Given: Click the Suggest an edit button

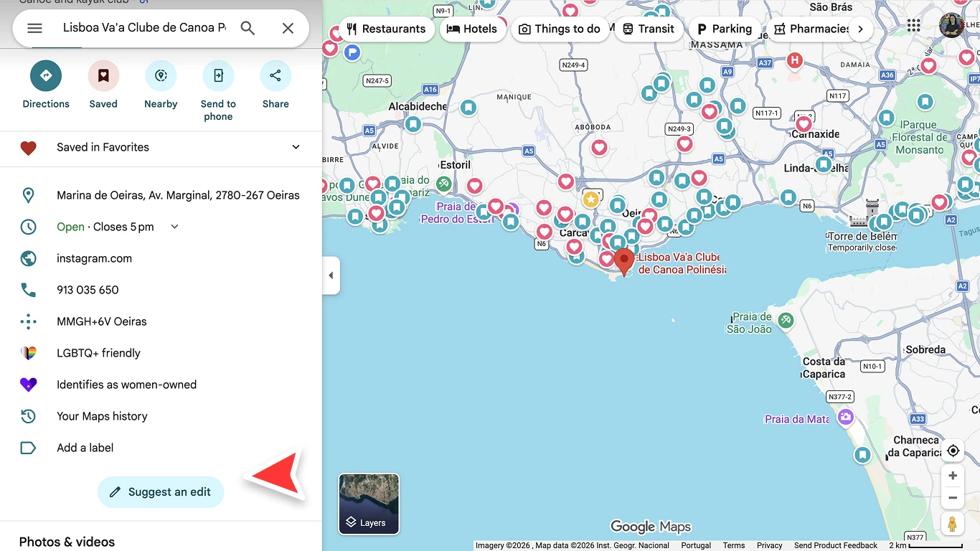Looking at the screenshot, I should (x=161, y=492).
